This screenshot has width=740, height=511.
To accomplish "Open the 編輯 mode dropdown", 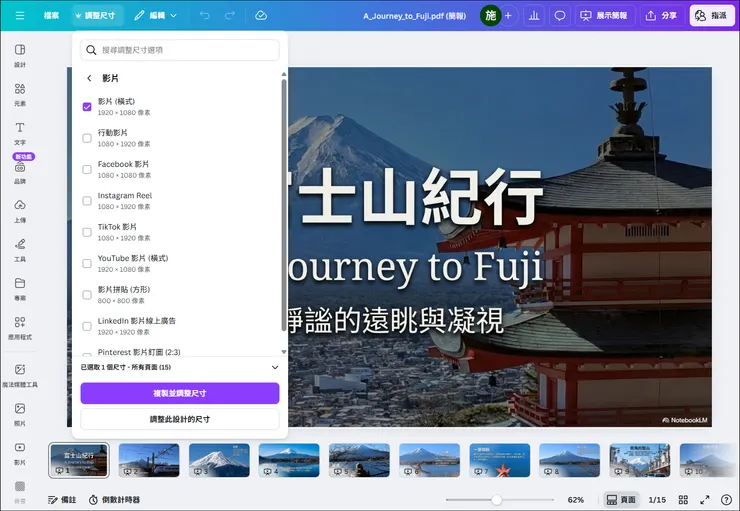I will point(155,16).
